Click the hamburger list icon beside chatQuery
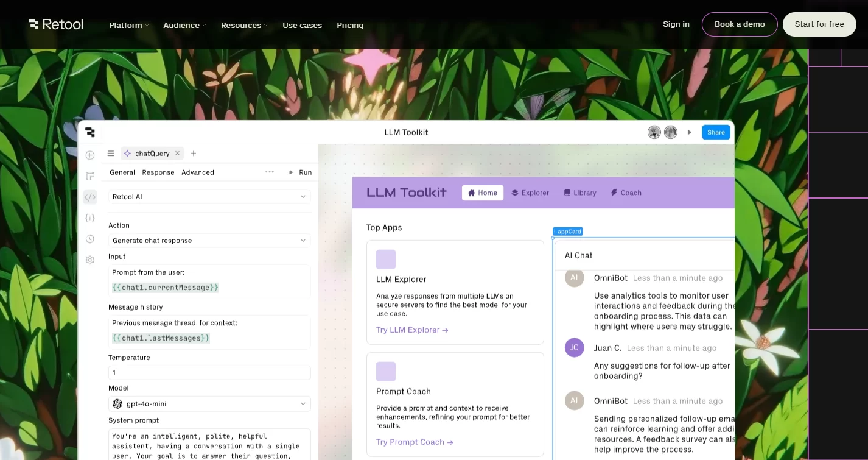Screen dimensions: 868x460 (x=111, y=154)
